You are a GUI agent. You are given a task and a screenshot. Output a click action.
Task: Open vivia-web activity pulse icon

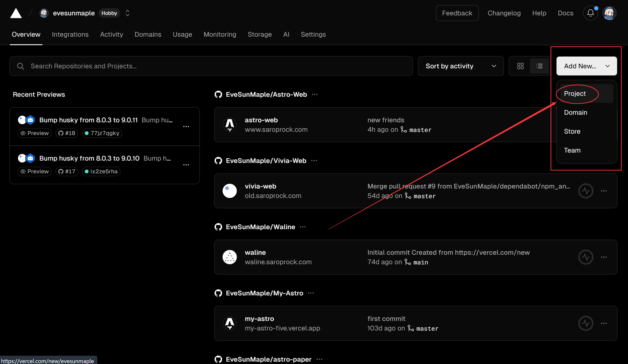[x=585, y=191]
